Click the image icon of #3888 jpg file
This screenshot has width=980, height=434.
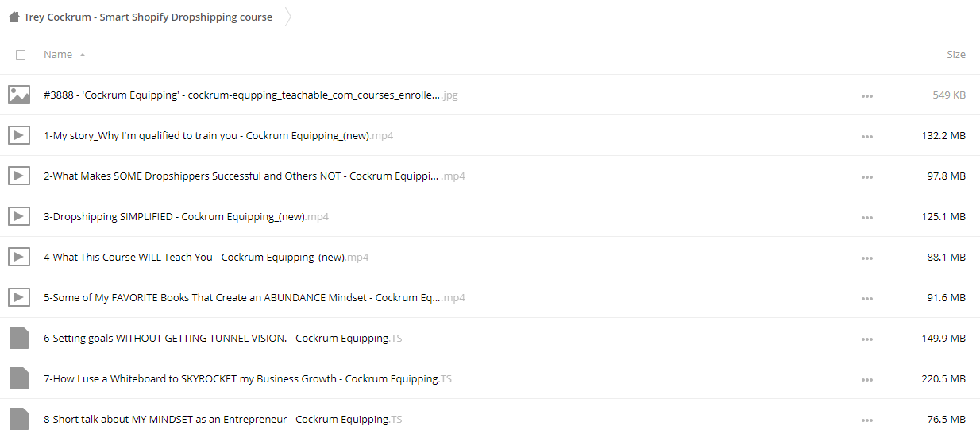19,95
